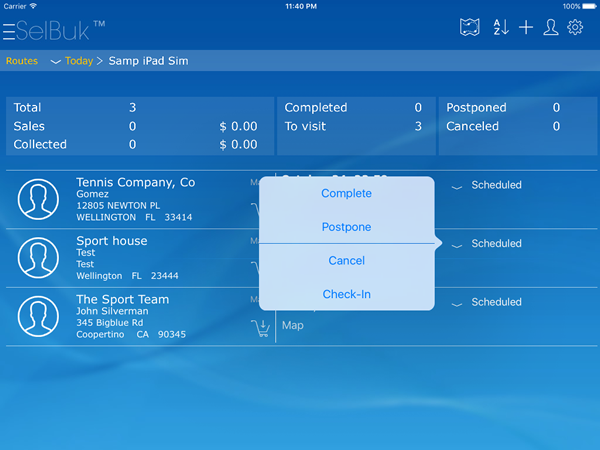Open settings gear icon
This screenshot has width=600, height=450.
tap(575, 28)
